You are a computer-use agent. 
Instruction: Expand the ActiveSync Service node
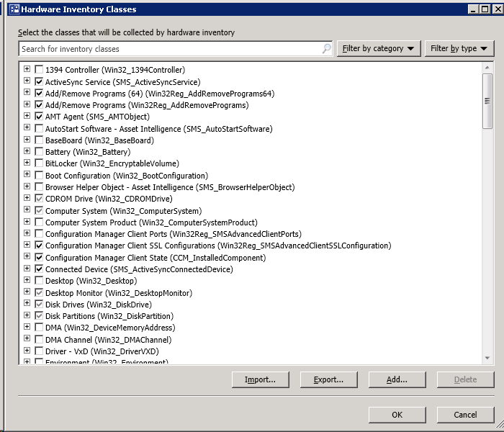click(27, 81)
